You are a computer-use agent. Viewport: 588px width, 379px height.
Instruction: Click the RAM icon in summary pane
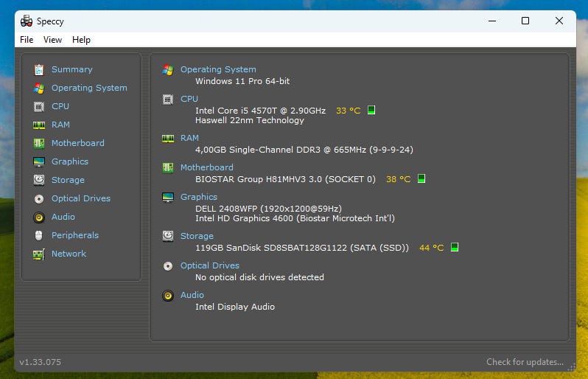coord(168,139)
